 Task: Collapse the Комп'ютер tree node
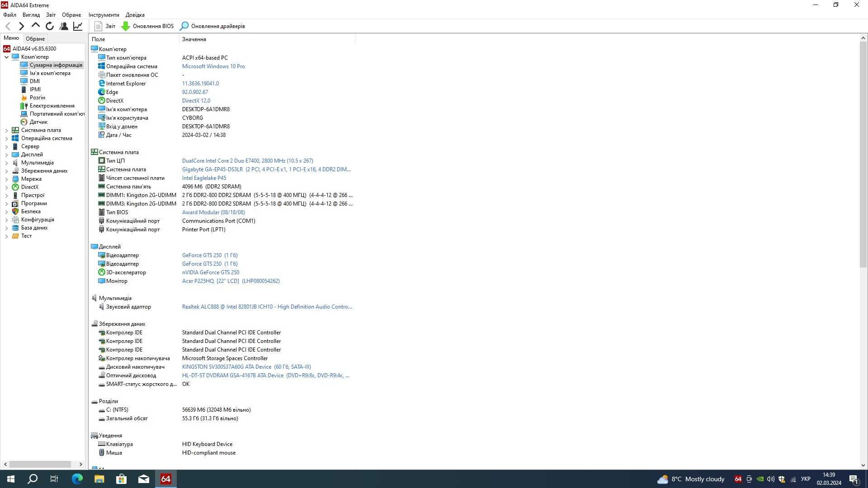(6, 57)
